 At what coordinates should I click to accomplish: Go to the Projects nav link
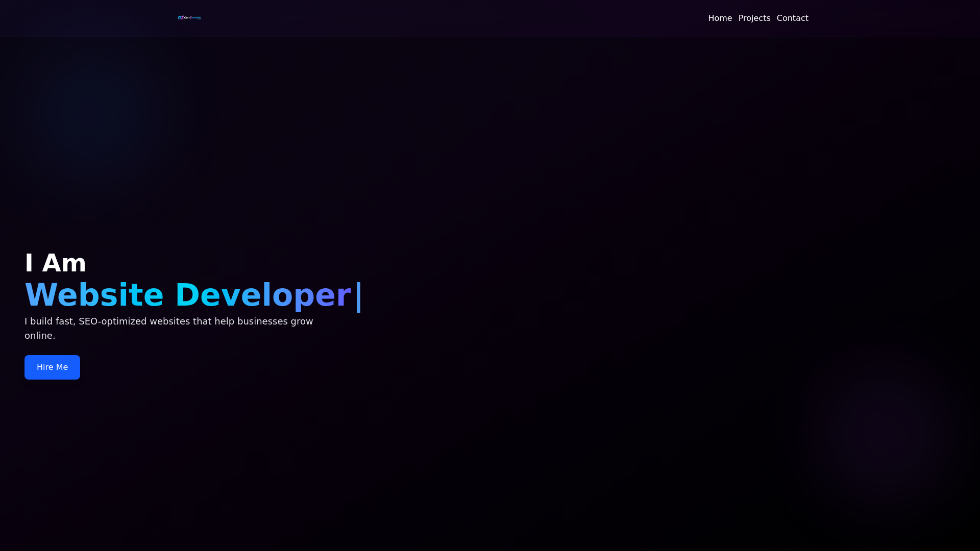pyautogui.click(x=754, y=18)
